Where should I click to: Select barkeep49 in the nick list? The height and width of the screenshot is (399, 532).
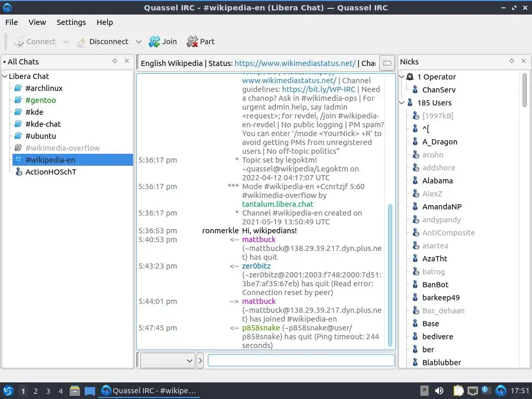(x=441, y=298)
